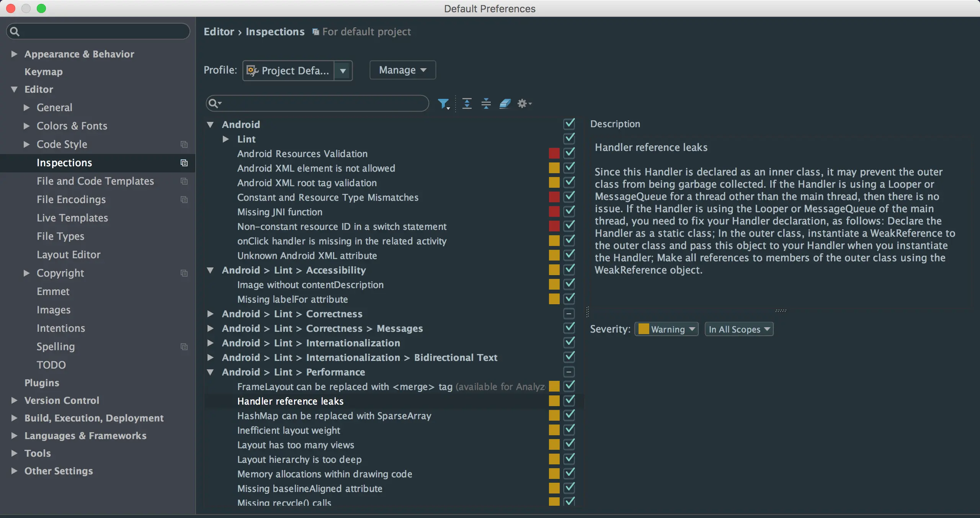Click the red severity swatch for Android Resources Validation
The image size is (980, 518).
coord(554,153)
